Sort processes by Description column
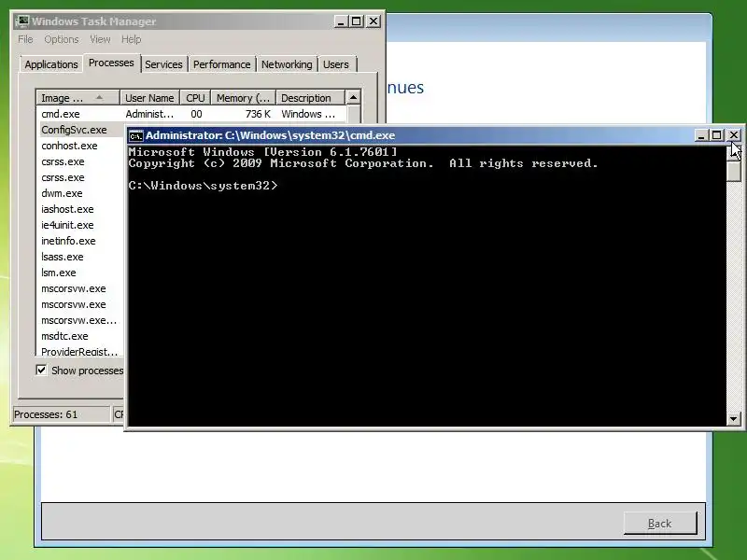 (x=310, y=98)
